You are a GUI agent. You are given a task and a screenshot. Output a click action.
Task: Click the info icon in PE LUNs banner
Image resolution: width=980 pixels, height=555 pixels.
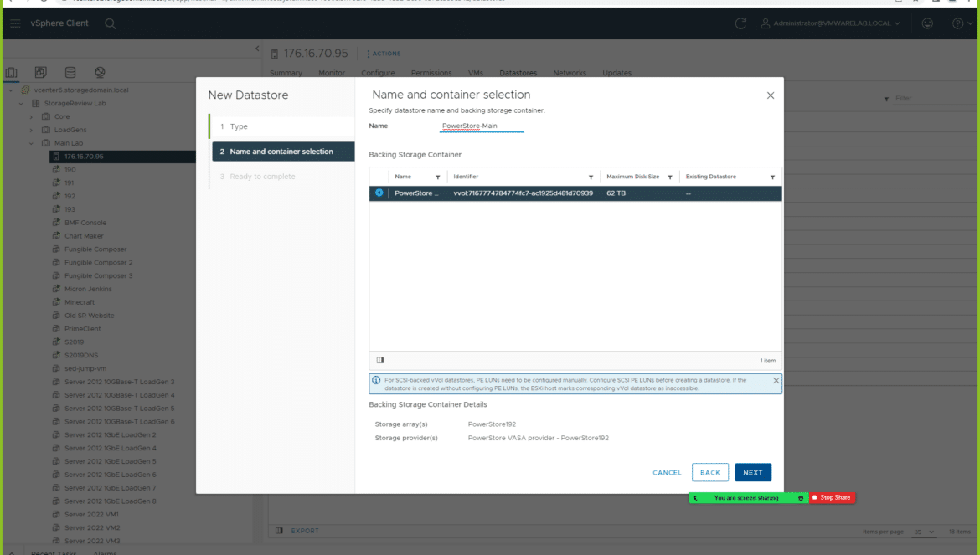click(x=376, y=380)
